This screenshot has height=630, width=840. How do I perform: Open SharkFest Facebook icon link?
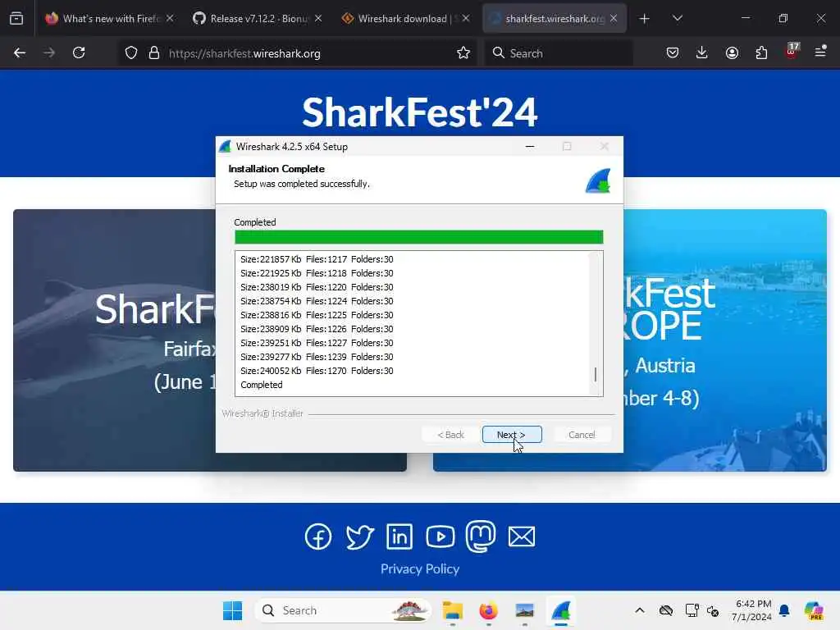pos(318,536)
